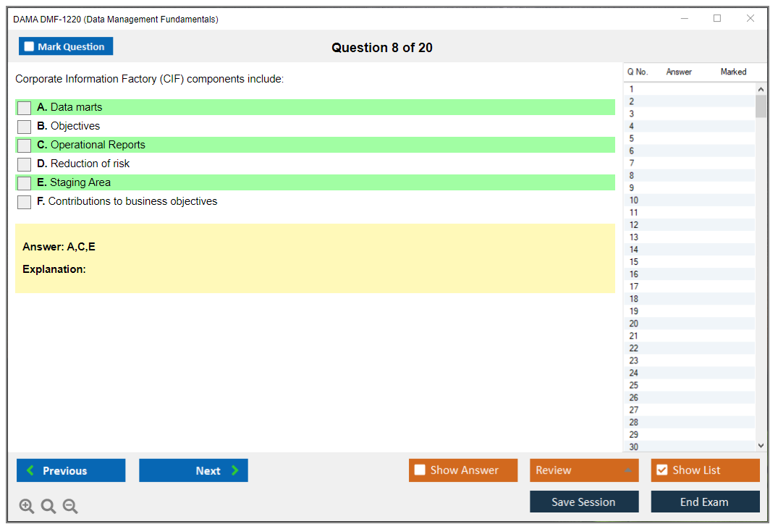Enable the Show Answer checkbox
Image resolution: width=778 pixels, height=532 pixels.
tap(420, 470)
